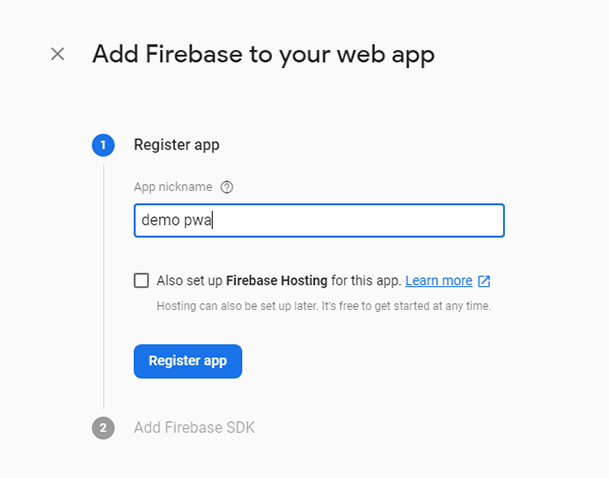
Task: Click the App nickname field label
Action: (174, 186)
